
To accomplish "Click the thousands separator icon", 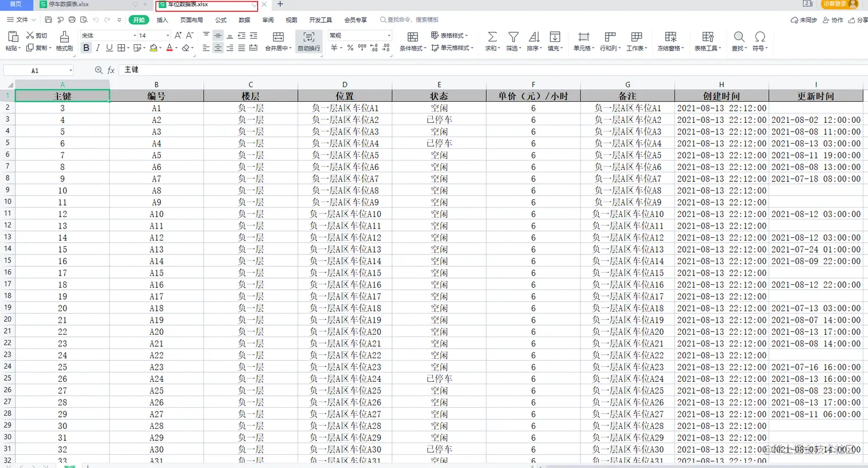I will [x=362, y=48].
